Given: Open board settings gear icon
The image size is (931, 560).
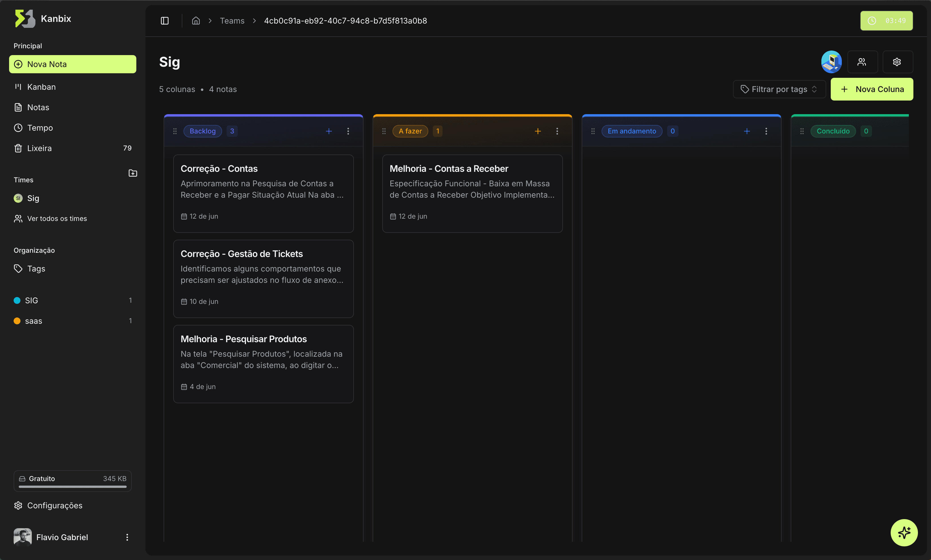Looking at the screenshot, I should [x=897, y=62].
